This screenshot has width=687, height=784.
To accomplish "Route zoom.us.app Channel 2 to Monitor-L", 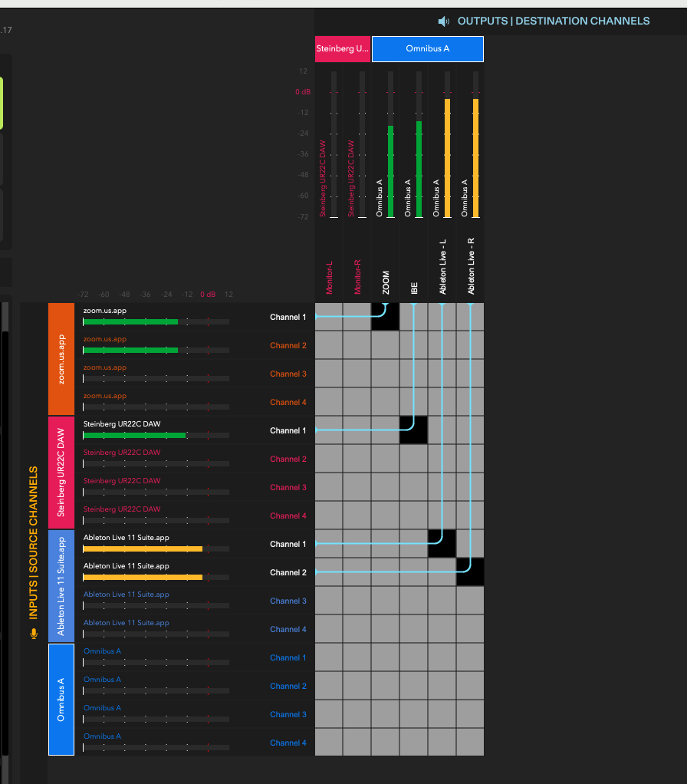I will (329, 345).
